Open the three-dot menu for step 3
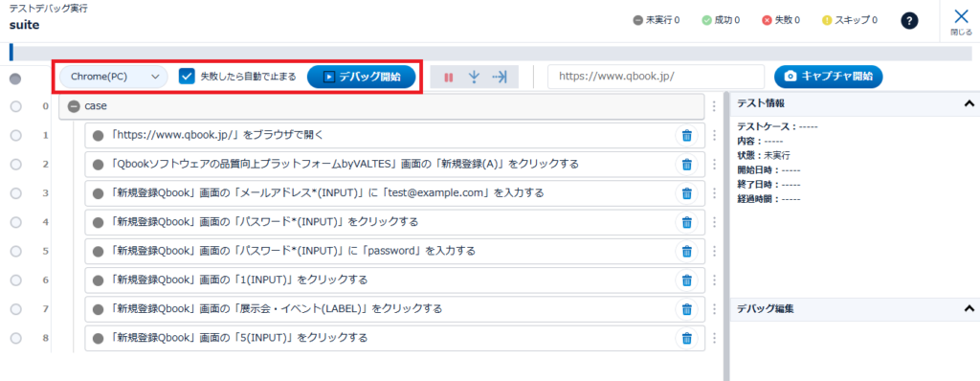 pos(714,192)
